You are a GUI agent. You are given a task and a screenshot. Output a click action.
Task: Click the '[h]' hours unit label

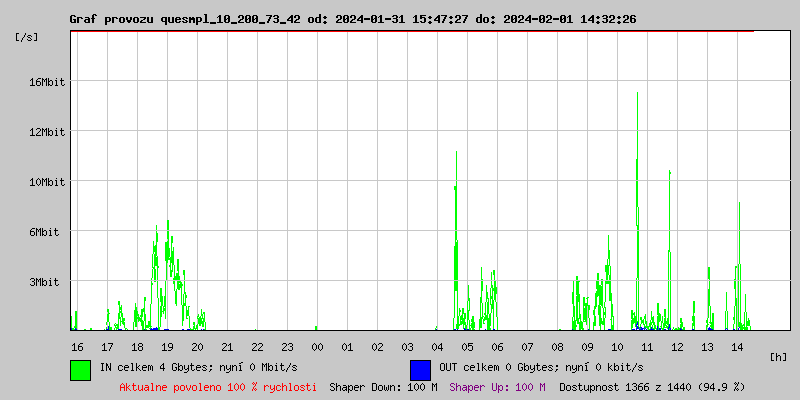tap(779, 356)
